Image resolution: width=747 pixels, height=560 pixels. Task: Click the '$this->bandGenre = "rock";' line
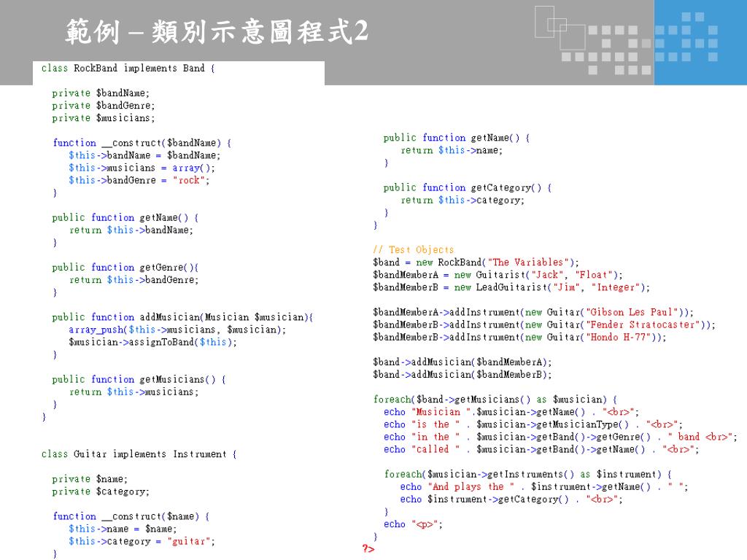pos(139,181)
